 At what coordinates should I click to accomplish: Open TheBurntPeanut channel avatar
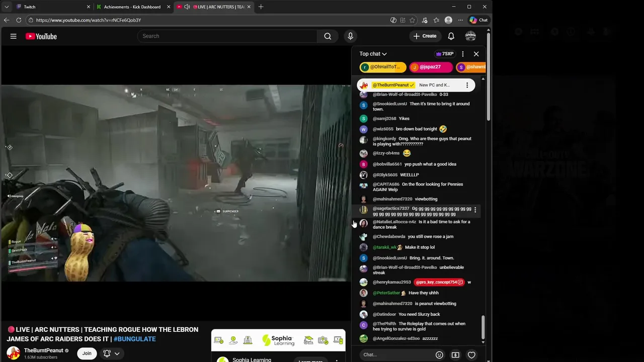[x=13, y=353]
